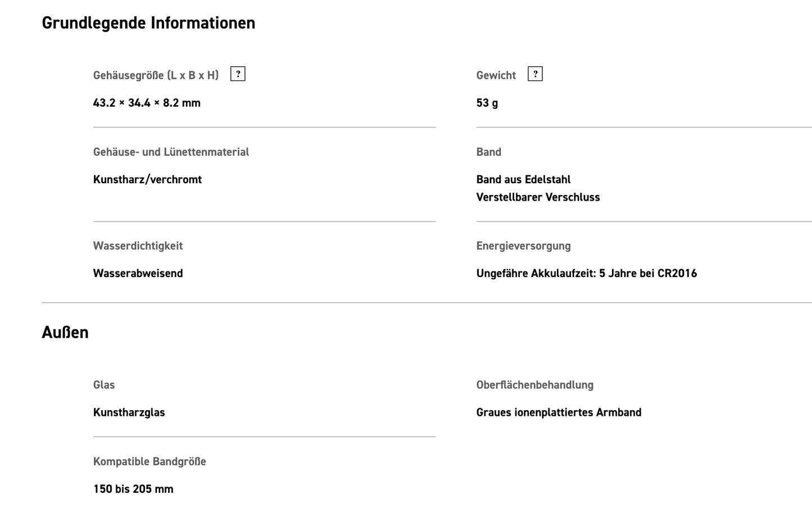
Task: Select the 150 bis 205 mm value
Action: 133,489
